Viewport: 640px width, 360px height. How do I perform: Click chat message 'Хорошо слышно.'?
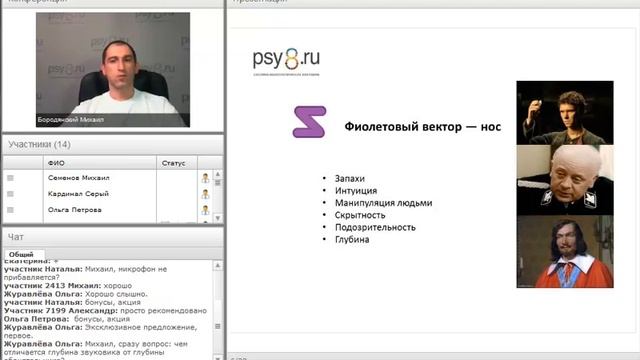tap(116, 294)
